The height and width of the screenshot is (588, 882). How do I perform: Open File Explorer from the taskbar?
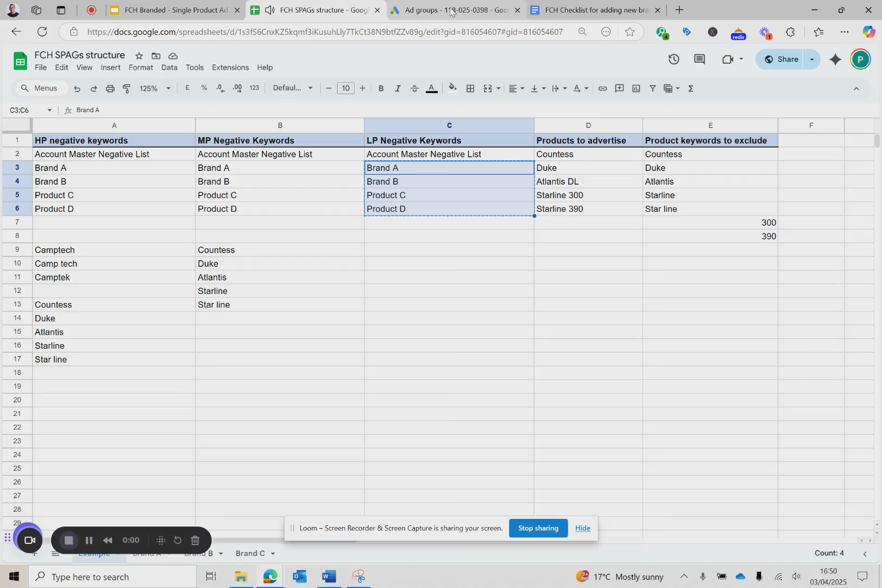point(241,576)
